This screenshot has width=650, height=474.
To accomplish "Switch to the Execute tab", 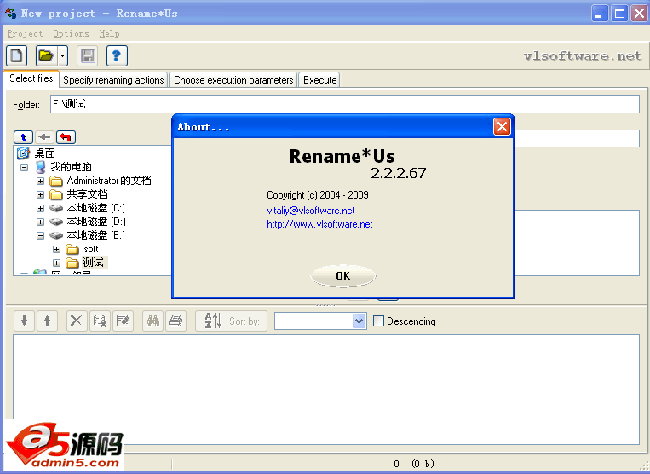I will (x=320, y=80).
